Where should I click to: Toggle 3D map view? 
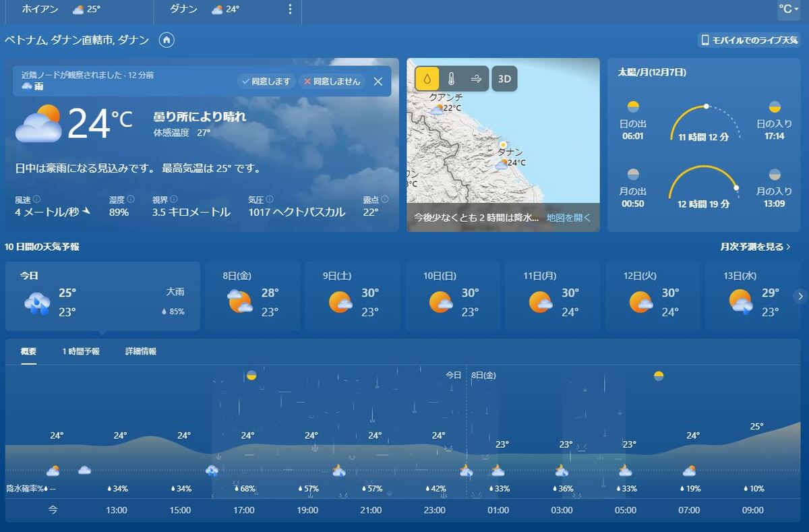coord(504,79)
